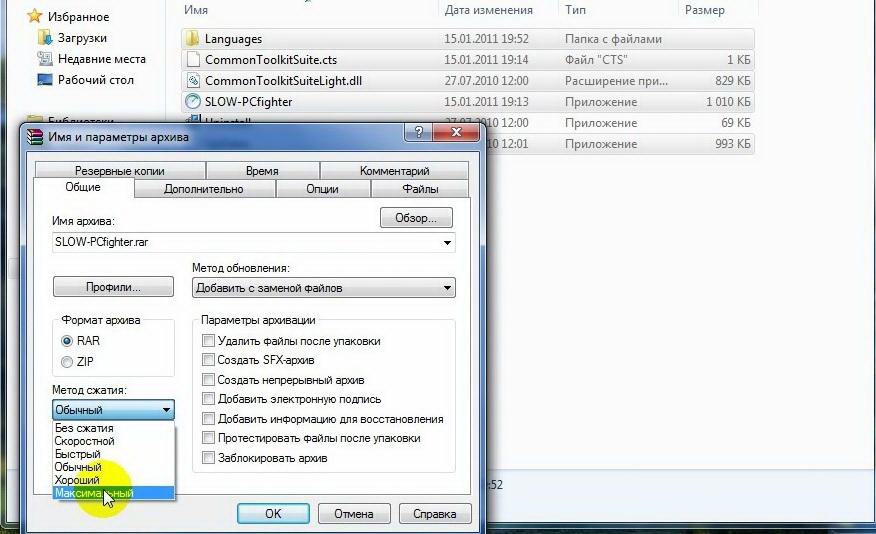Select the CommonToolkitSuite.cts file icon
The height and width of the screenshot is (534, 876).
[x=193, y=60]
